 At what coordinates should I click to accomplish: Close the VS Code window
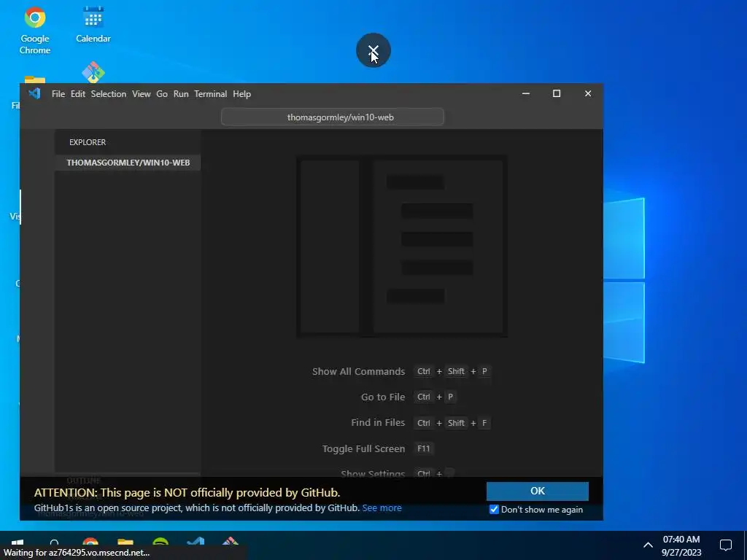click(588, 94)
